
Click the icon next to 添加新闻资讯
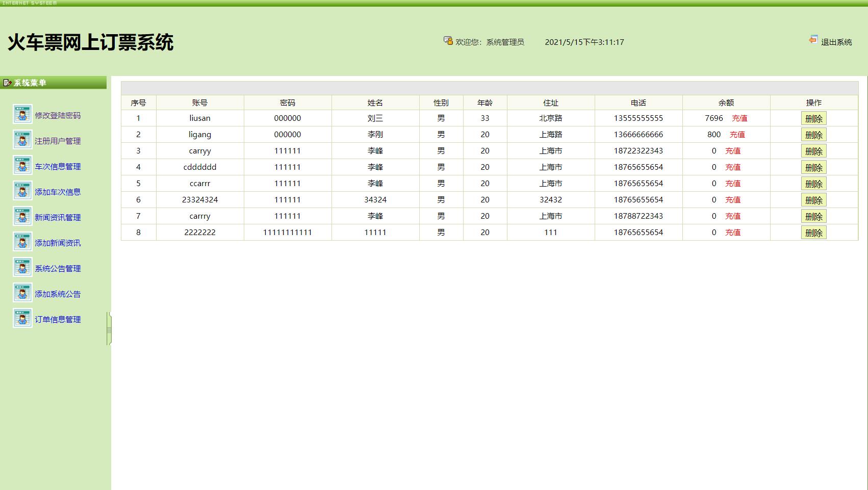22,242
